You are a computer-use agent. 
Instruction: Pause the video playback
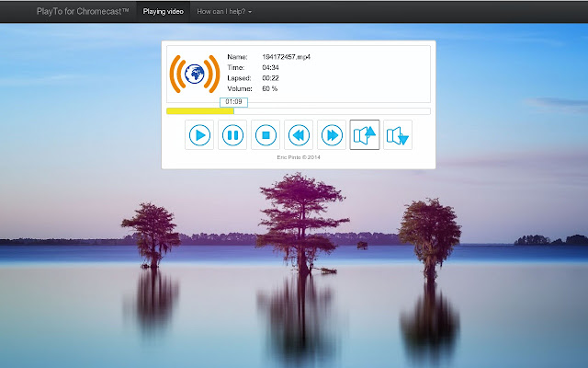[232, 135]
